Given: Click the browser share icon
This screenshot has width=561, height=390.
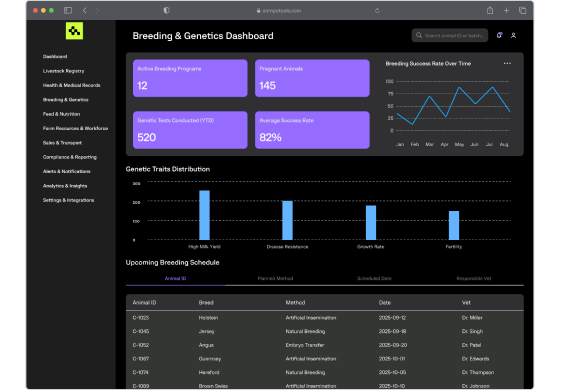Looking at the screenshot, I should [x=490, y=10].
